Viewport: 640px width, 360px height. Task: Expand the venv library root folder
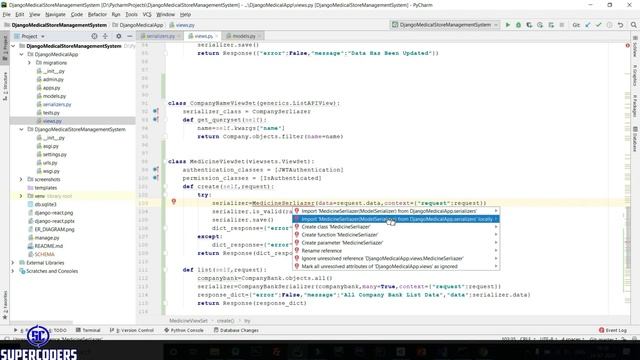point(21,196)
